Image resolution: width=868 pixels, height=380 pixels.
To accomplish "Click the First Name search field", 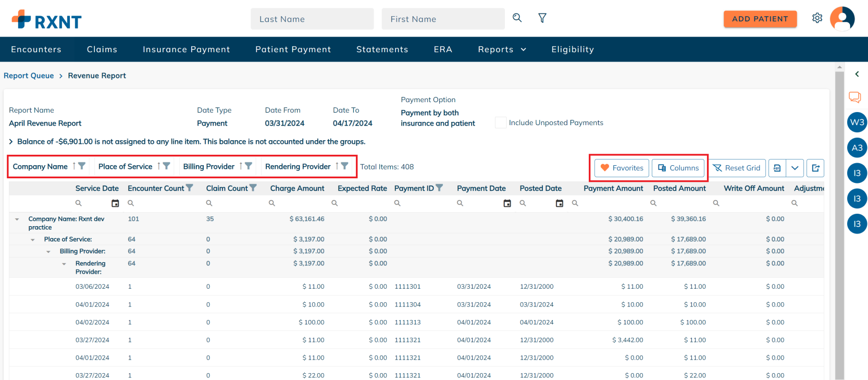I will (x=443, y=19).
